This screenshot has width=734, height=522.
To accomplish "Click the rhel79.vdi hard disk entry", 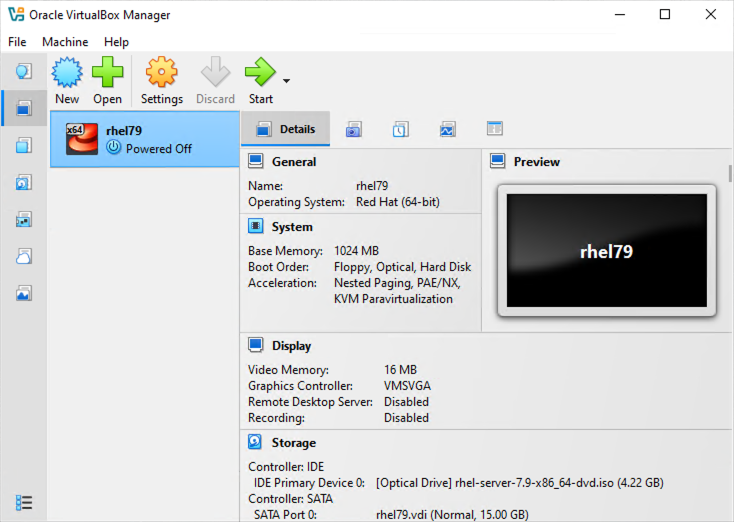I will [452, 515].
